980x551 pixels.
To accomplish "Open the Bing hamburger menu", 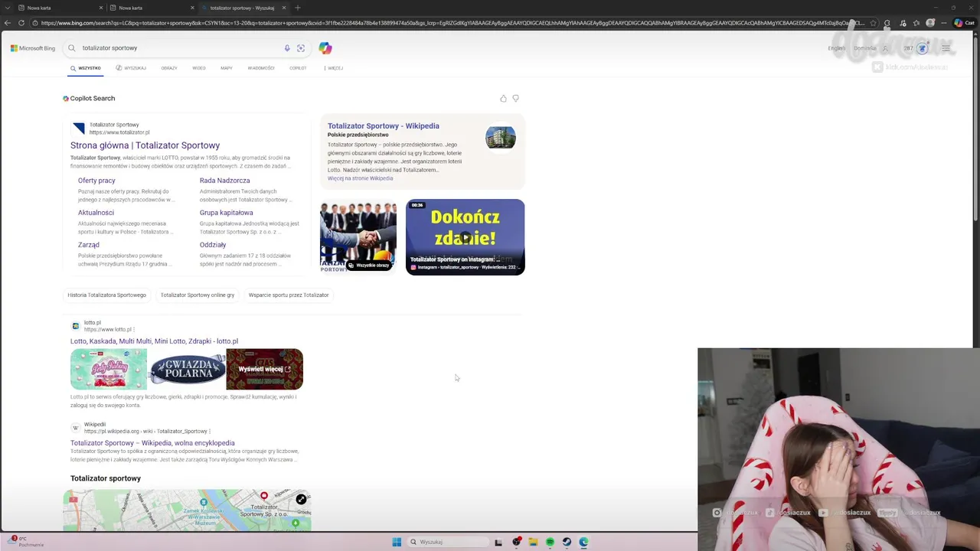I will 946,48.
